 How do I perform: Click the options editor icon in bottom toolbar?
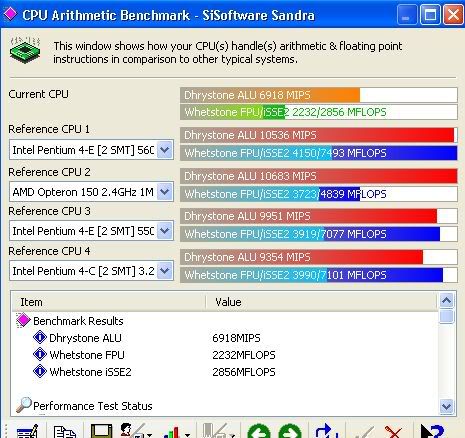click(27, 431)
